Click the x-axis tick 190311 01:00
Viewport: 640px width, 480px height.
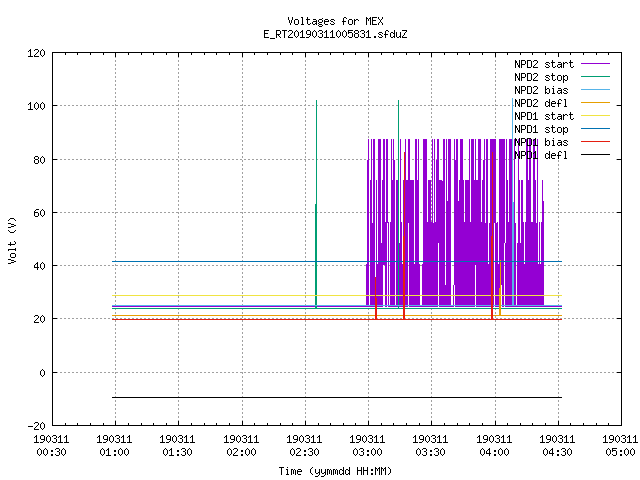[x=114, y=446]
